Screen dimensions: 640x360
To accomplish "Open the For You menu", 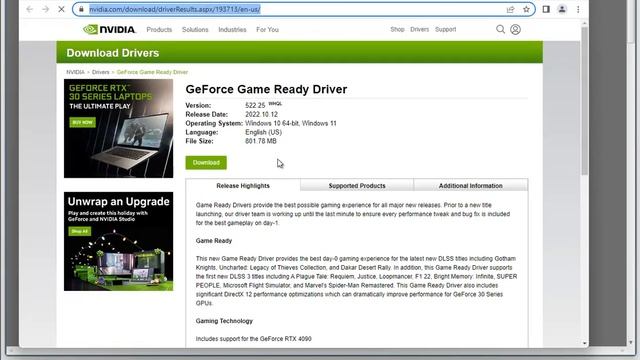I will coord(267,29).
